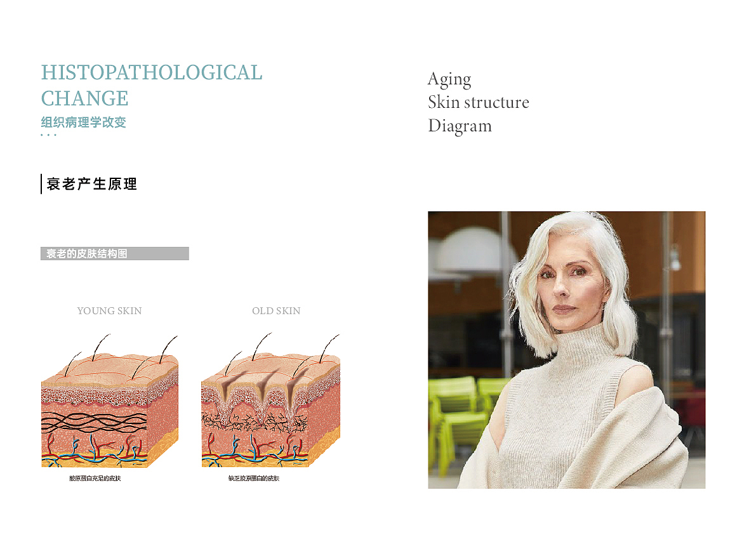Click the Skin structure text line
This screenshot has width=756, height=535.
point(478,102)
